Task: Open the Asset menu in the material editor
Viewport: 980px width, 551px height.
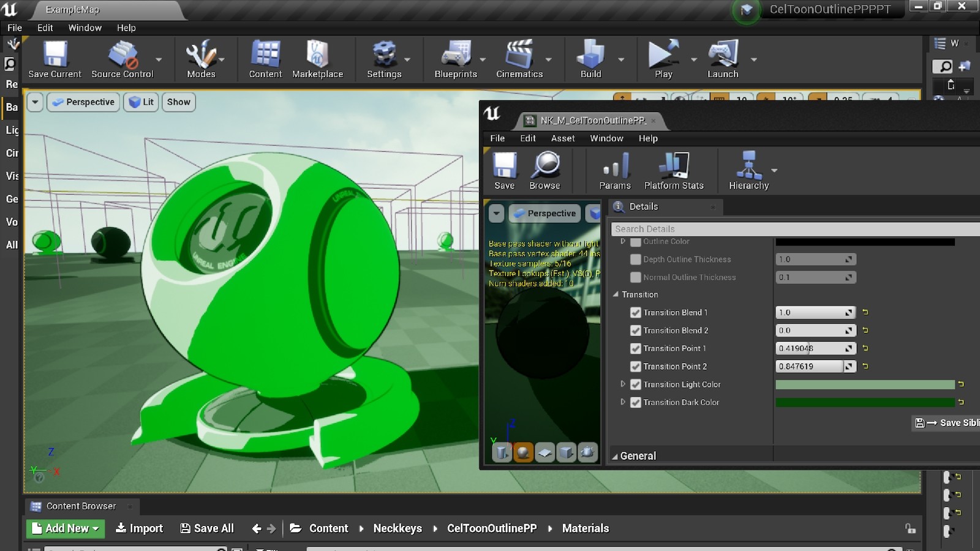Action: point(562,138)
